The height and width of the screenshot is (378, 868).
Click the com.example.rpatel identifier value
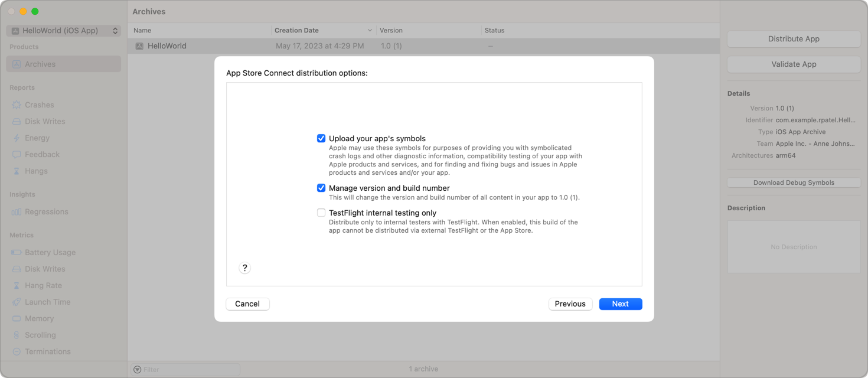815,120
